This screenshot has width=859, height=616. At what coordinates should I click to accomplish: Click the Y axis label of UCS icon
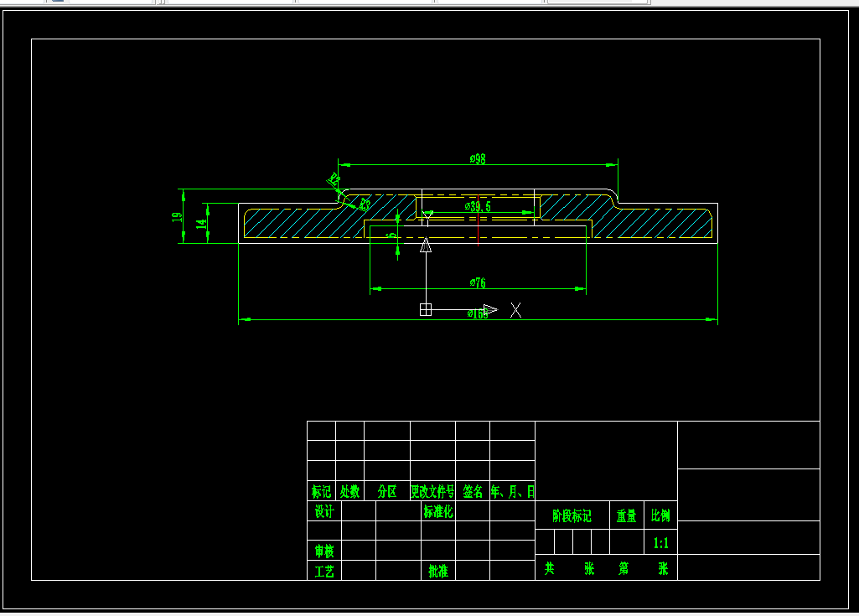[x=428, y=218]
